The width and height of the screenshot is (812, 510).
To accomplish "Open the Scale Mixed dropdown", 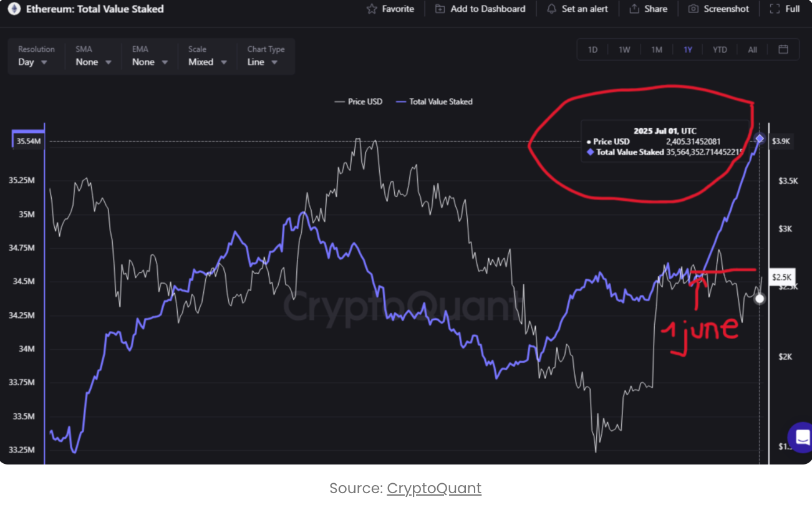I will 206,62.
